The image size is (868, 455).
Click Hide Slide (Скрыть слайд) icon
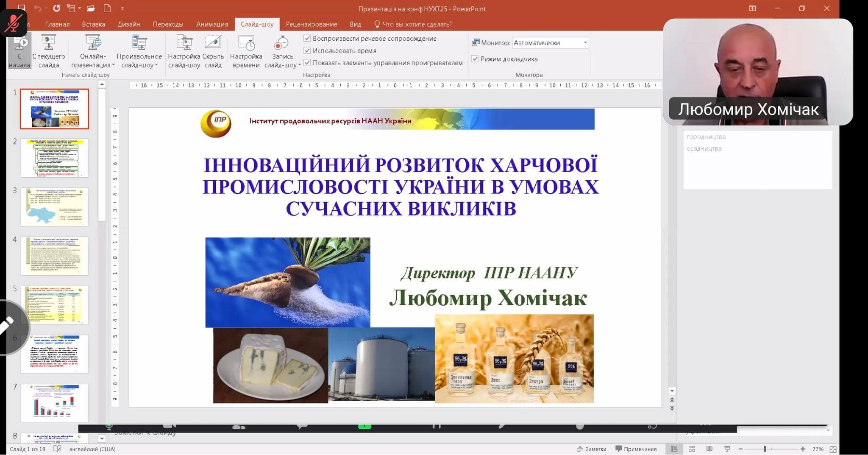pos(213,43)
